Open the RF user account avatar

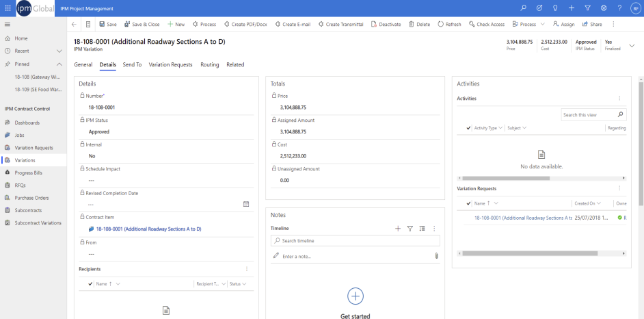click(635, 8)
